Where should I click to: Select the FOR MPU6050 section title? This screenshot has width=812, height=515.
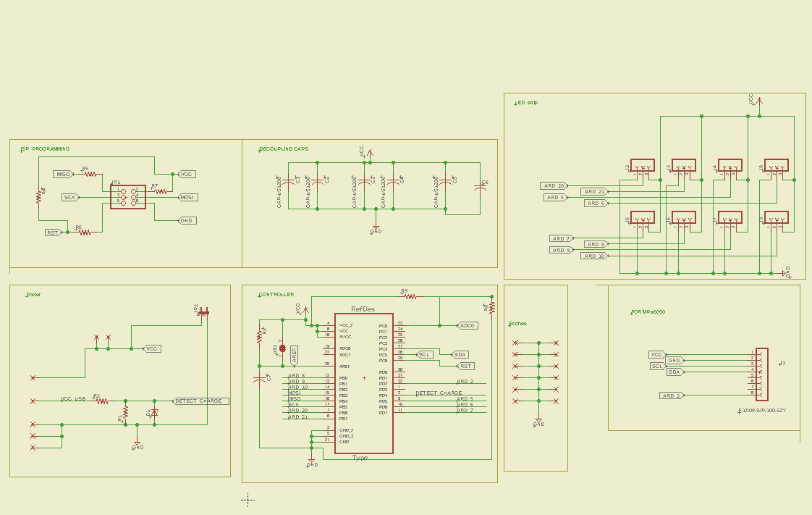(648, 312)
